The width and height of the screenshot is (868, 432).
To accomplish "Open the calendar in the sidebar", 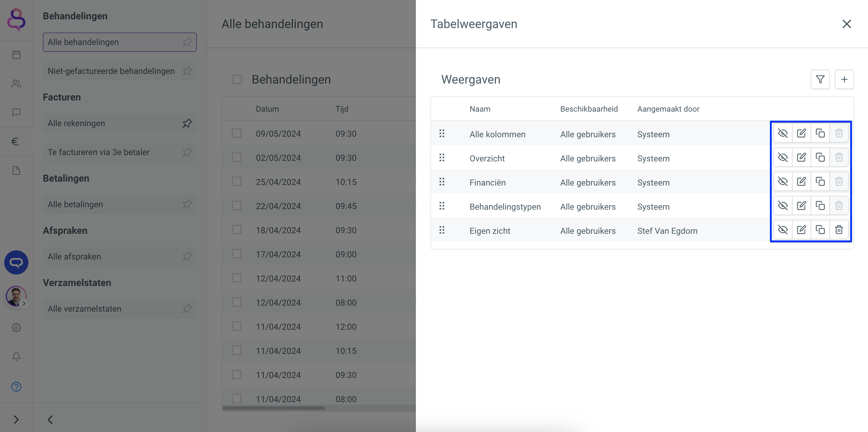I will pos(16,55).
